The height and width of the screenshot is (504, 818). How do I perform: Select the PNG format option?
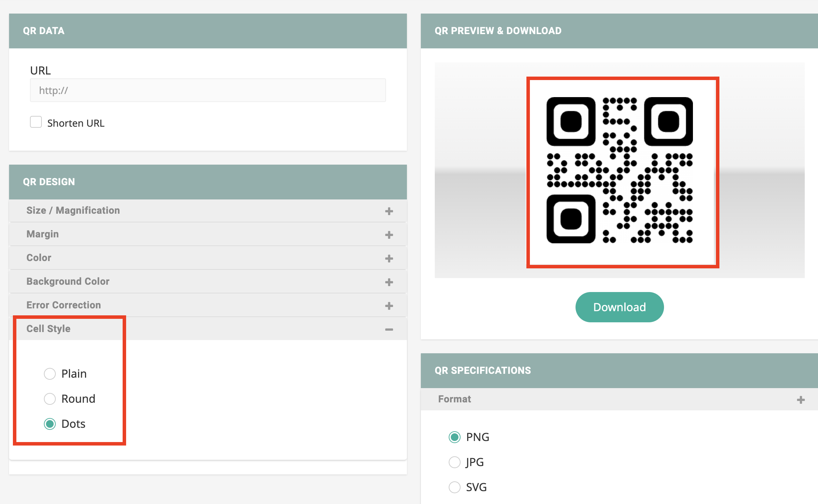click(455, 437)
